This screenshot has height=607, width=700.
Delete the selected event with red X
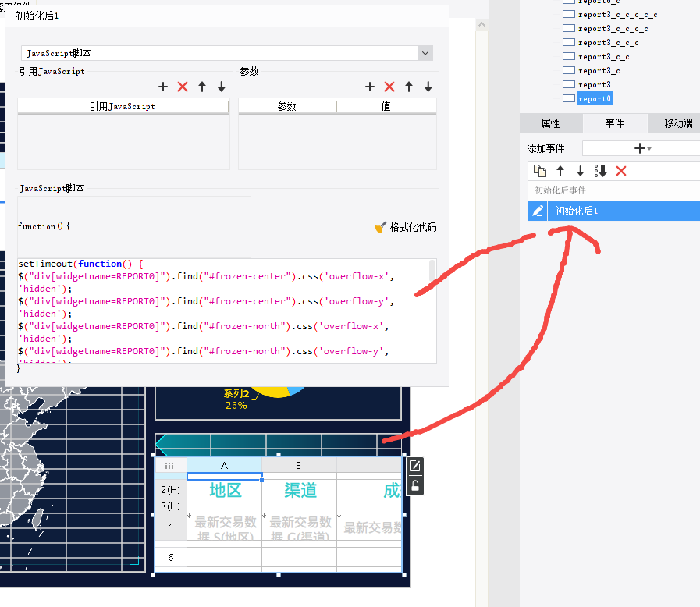pyautogui.click(x=621, y=171)
